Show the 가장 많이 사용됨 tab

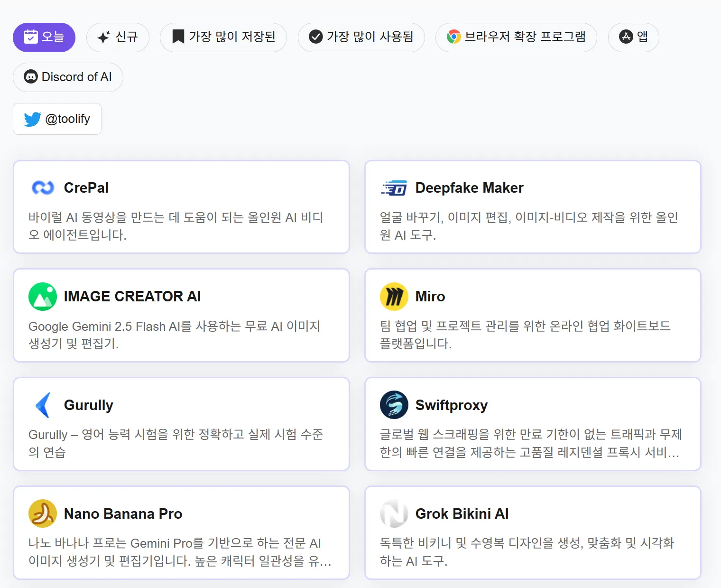point(361,37)
